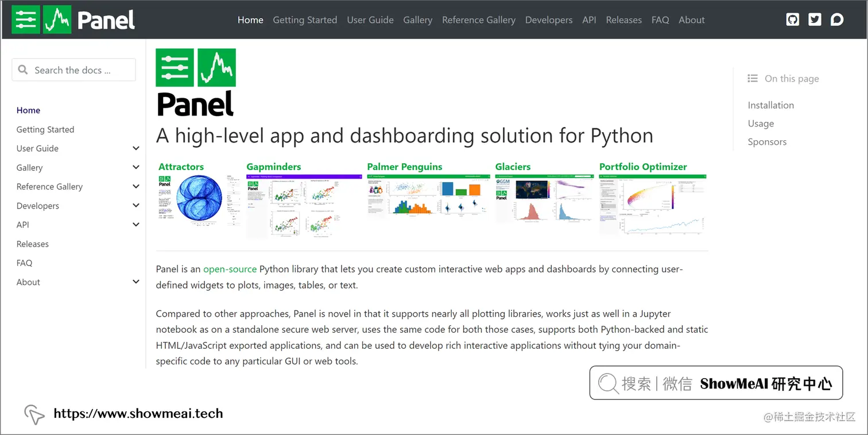The height and width of the screenshot is (435, 868).
Task: Open the Portfolio Optimizer title link
Action: tap(643, 167)
